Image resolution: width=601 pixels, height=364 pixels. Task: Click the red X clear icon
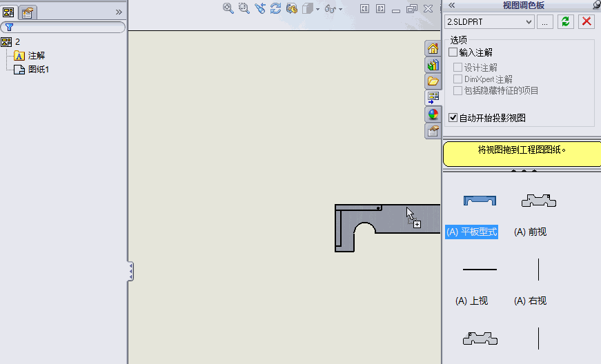click(x=587, y=21)
